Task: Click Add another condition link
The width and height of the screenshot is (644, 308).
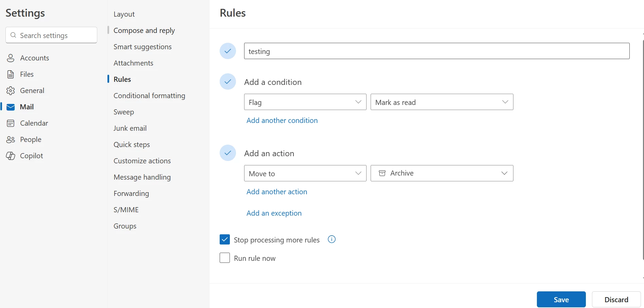Action: (x=282, y=121)
